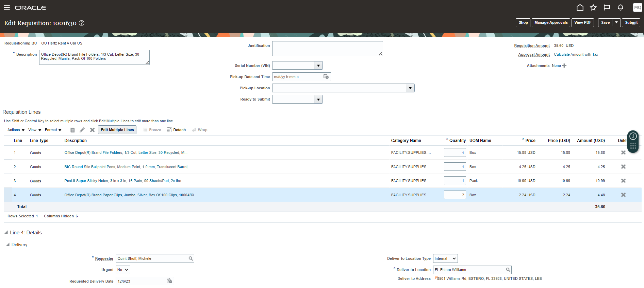
Task: Open help icon next to requisition title
Action: click(82, 23)
